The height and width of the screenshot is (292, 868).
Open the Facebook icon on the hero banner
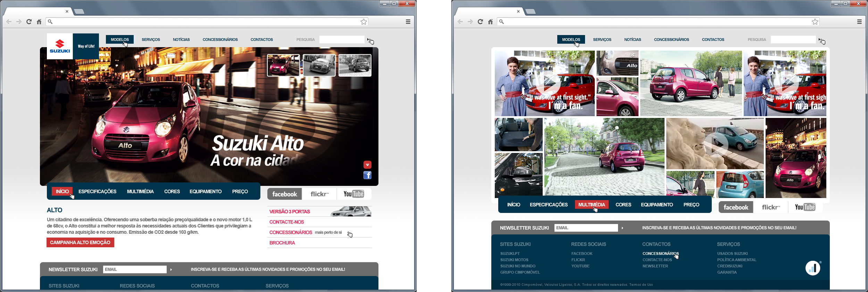click(367, 175)
